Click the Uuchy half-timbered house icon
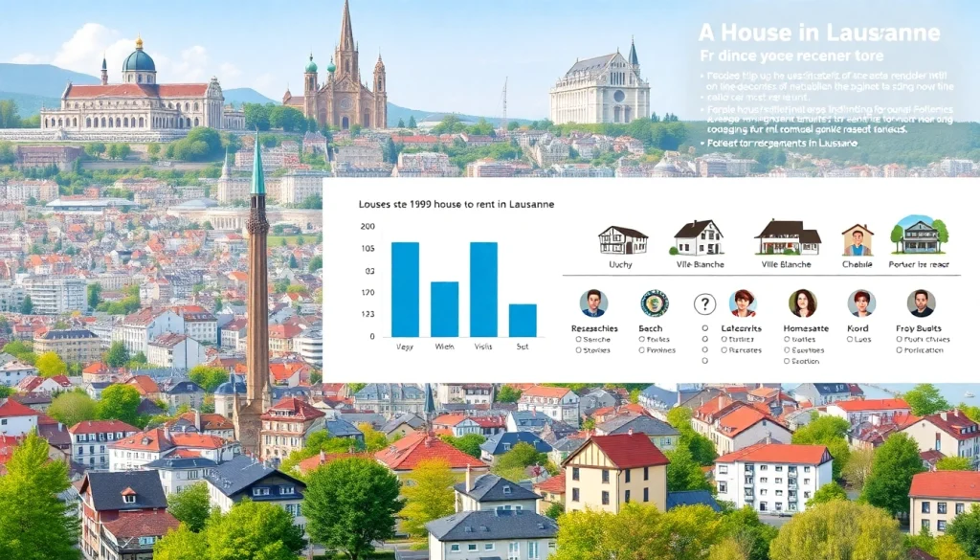The width and height of the screenshot is (980, 560). (x=623, y=239)
